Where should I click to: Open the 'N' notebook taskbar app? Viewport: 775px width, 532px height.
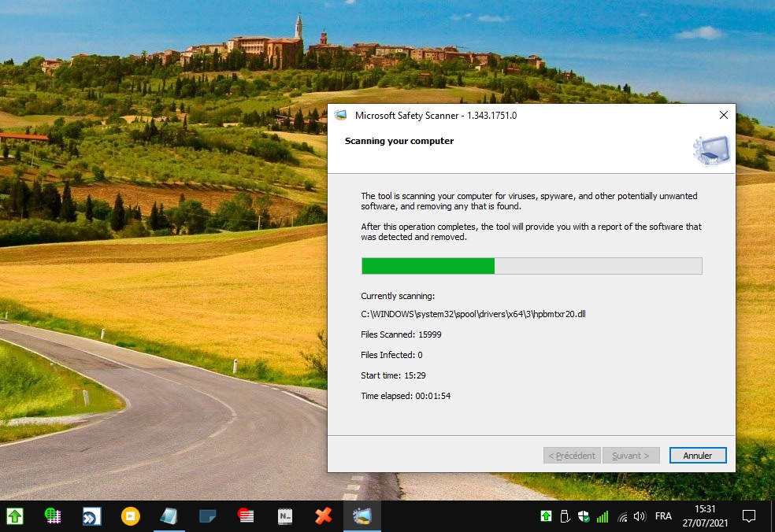point(284,516)
